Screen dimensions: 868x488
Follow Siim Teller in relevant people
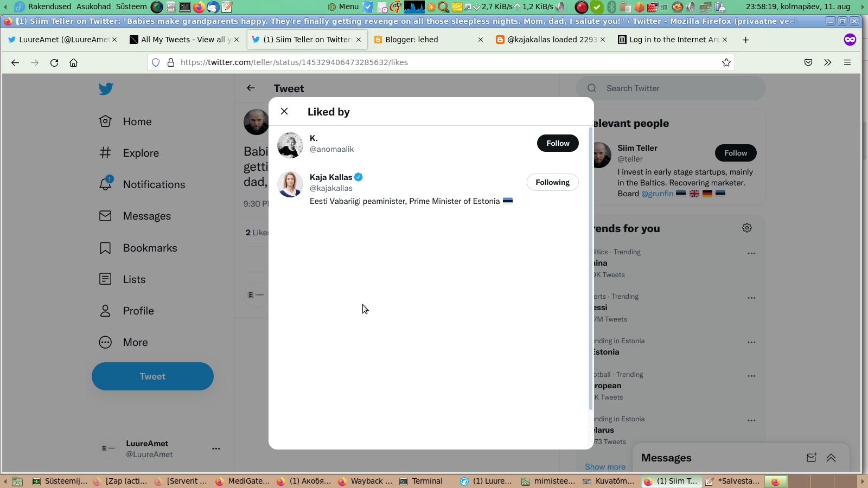pos(735,153)
